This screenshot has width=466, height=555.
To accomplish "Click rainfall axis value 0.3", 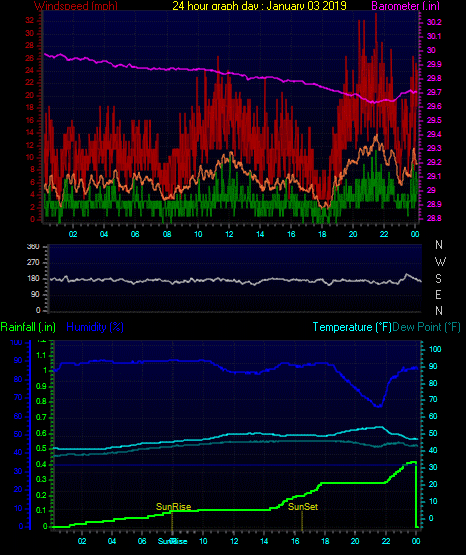I will [x=42, y=479].
